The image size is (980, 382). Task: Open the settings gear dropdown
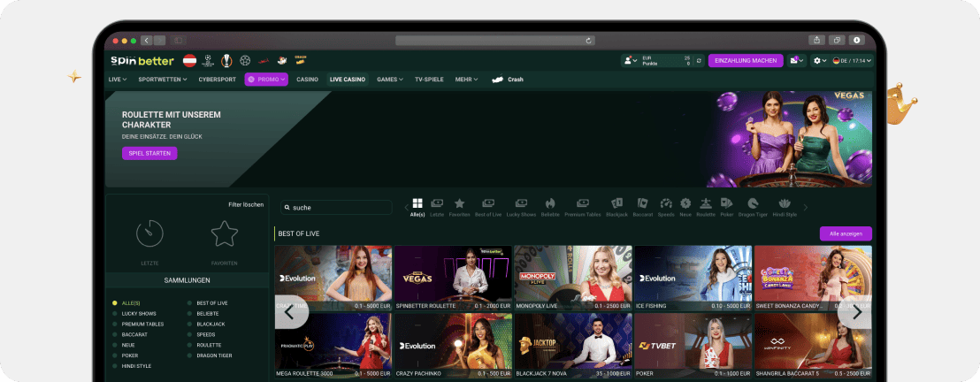[821, 61]
